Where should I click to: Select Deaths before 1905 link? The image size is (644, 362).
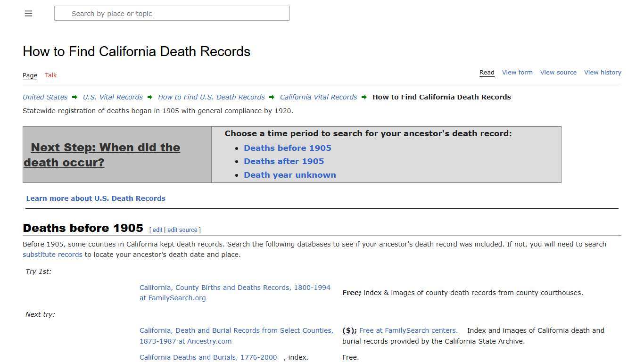click(288, 148)
